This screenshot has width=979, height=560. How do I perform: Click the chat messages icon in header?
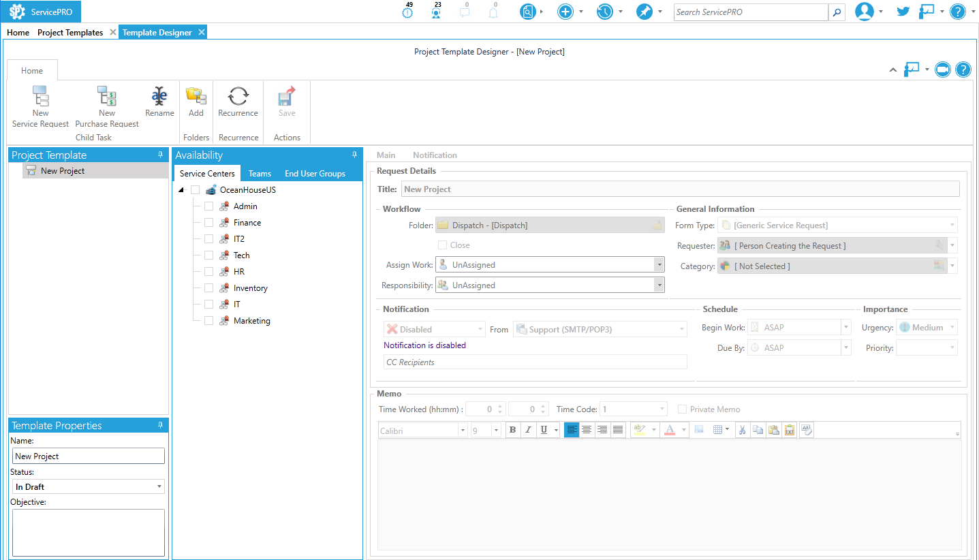coord(465,11)
